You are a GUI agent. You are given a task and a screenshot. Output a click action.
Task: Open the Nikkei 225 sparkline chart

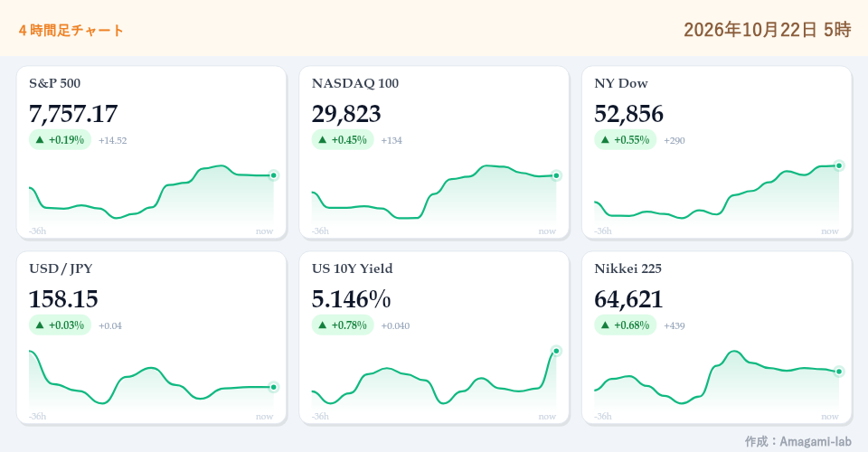point(717,380)
